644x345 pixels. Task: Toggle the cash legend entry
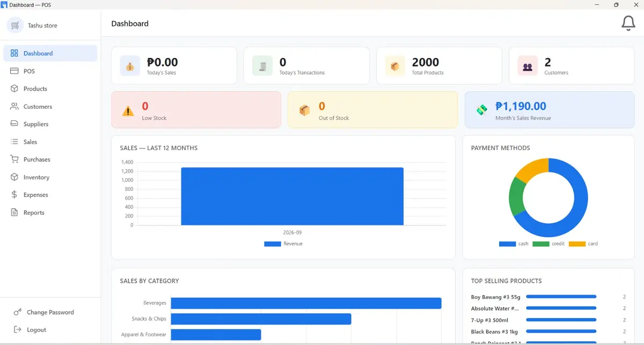click(514, 244)
